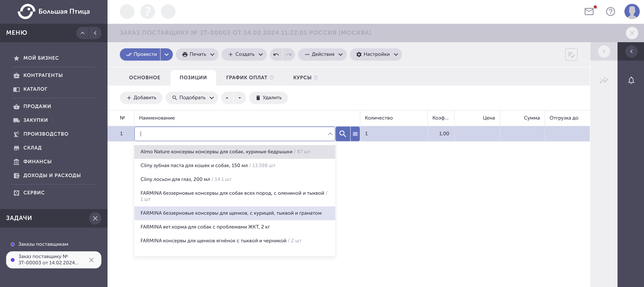Show the Курсы help hint icon
The width and height of the screenshot is (644, 287).
[316, 78]
